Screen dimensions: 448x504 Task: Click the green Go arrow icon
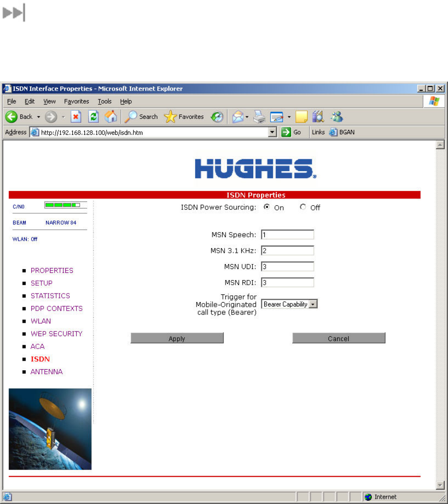(286, 132)
